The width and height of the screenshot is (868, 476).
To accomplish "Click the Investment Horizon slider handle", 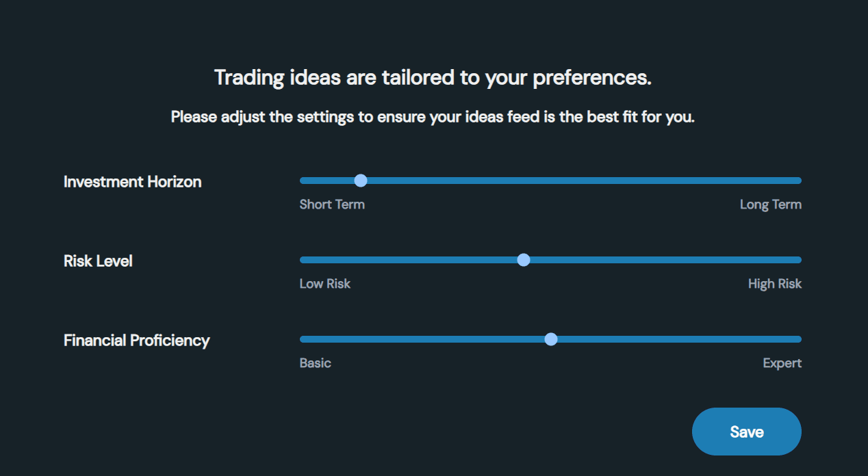I will (x=361, y=181).
